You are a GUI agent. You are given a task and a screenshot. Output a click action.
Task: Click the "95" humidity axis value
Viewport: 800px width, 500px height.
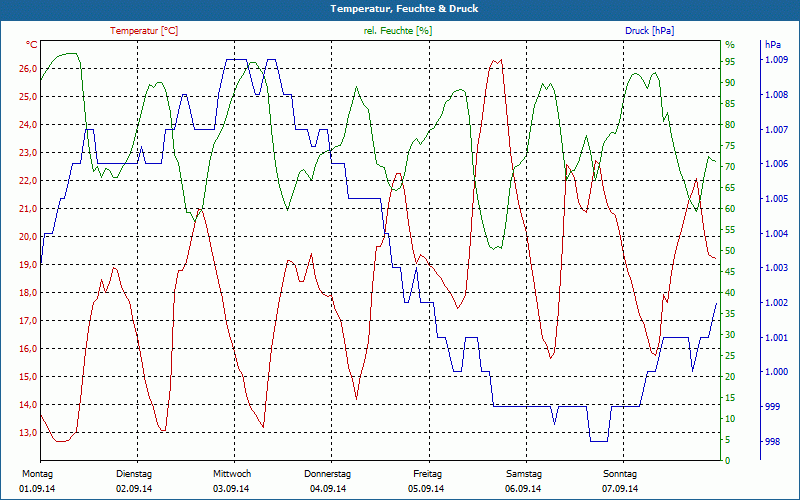730,62
